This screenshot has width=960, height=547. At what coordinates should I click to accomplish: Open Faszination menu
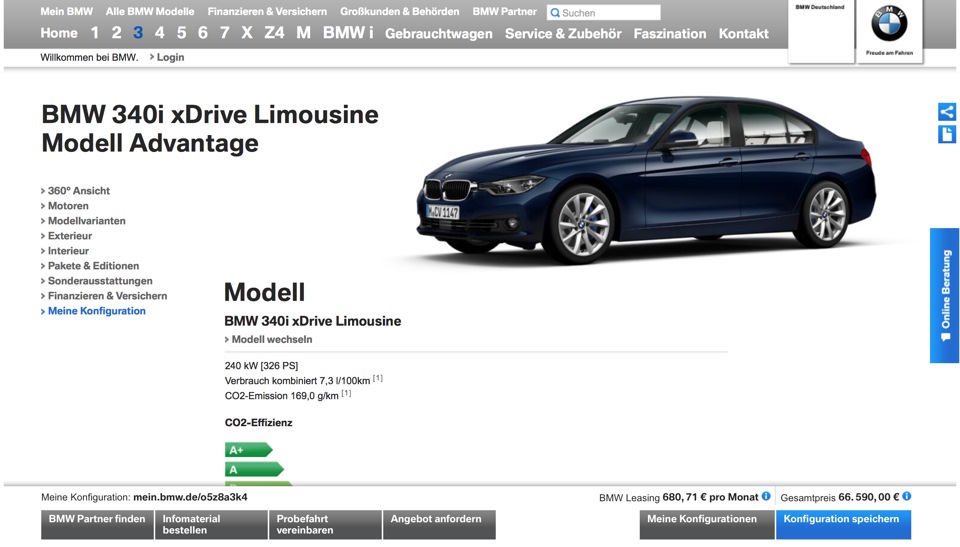pos(670,34)
